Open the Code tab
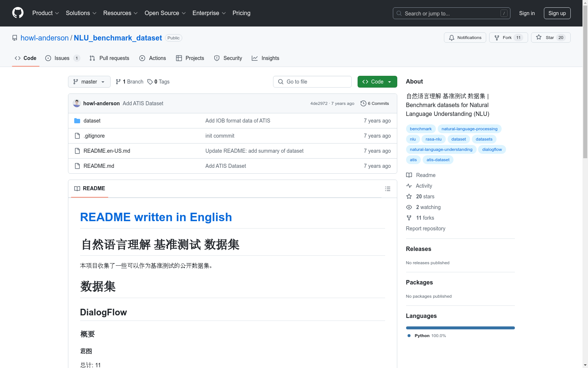The height and width of the screenshot is (368, 588). 26,58
